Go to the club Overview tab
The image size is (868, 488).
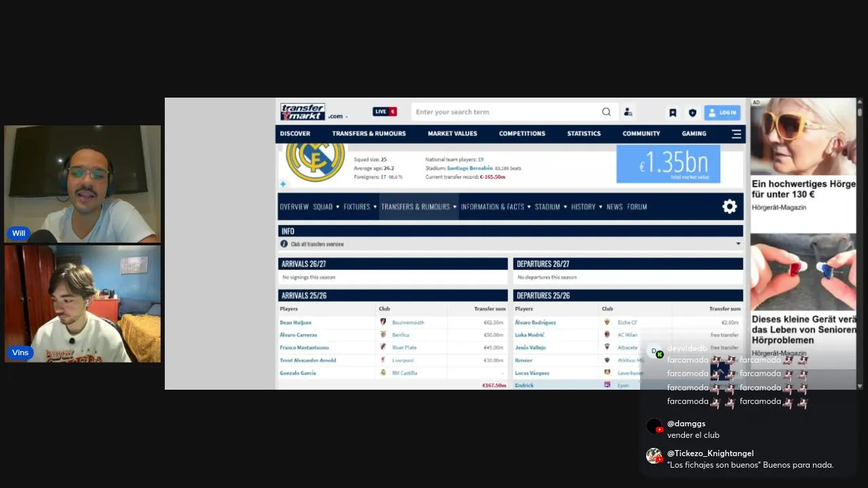(x=294, y=207)
